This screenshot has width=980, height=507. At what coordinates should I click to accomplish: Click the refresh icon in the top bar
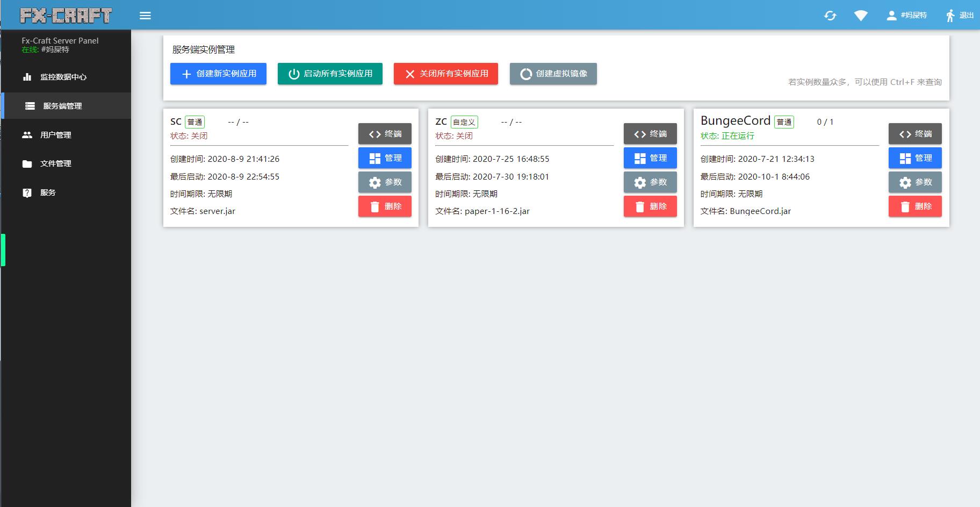[830, 15]
